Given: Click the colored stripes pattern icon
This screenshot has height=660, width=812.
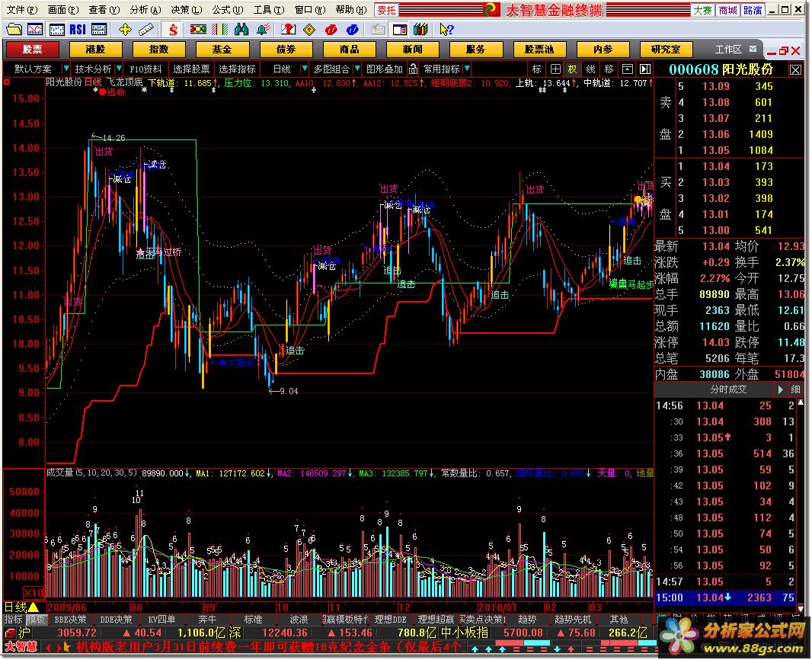Looking at the screenshot, I should point(219,30).
